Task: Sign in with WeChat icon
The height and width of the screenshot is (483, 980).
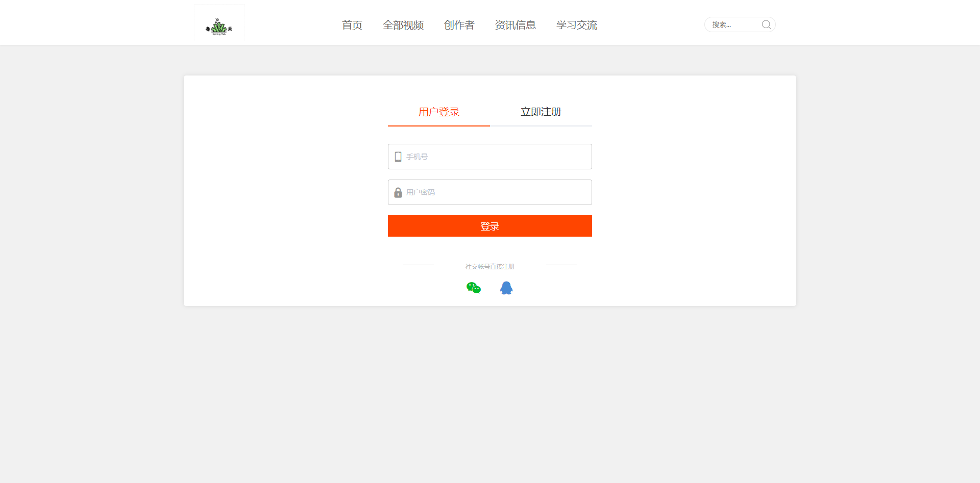Action: point(474,288)
